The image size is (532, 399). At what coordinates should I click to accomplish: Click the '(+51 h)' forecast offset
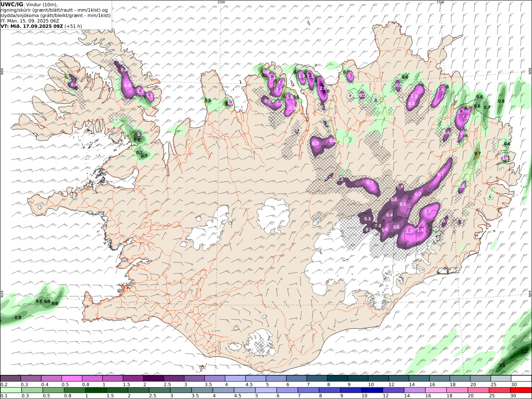[x=73, y=26]
